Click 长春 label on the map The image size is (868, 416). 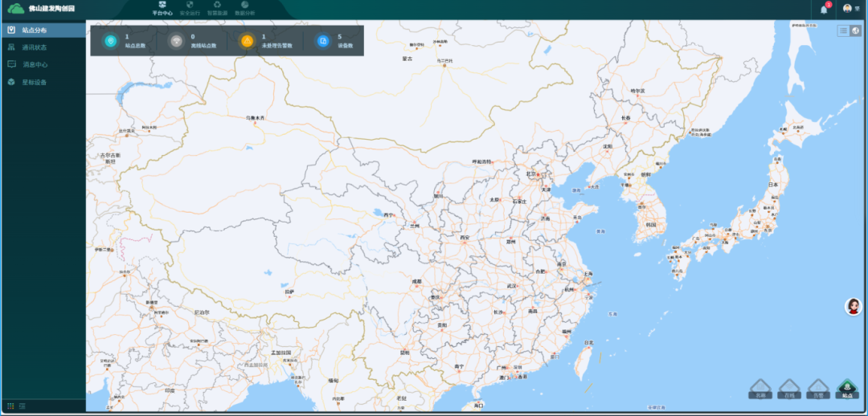[x=625, y=118]
